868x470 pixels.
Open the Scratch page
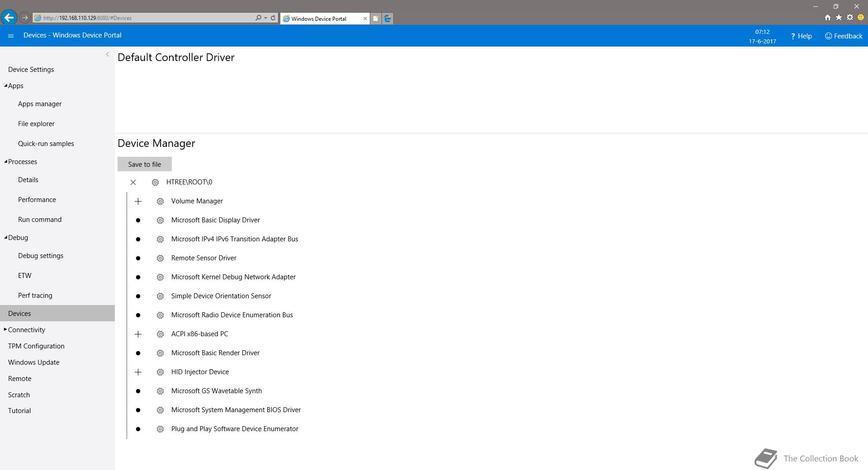click(19, 395)
